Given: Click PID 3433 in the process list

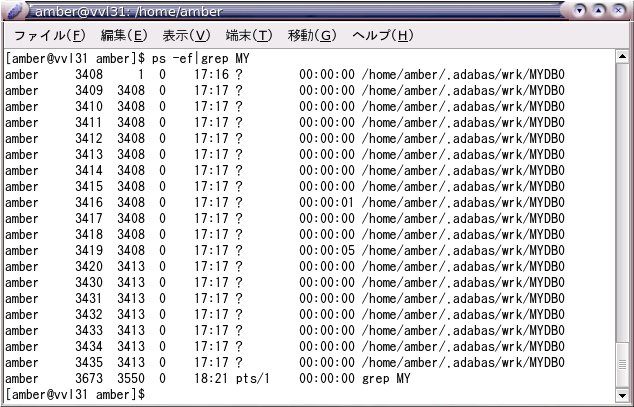Looking at the screenshot, I should (x=89, y=331).
